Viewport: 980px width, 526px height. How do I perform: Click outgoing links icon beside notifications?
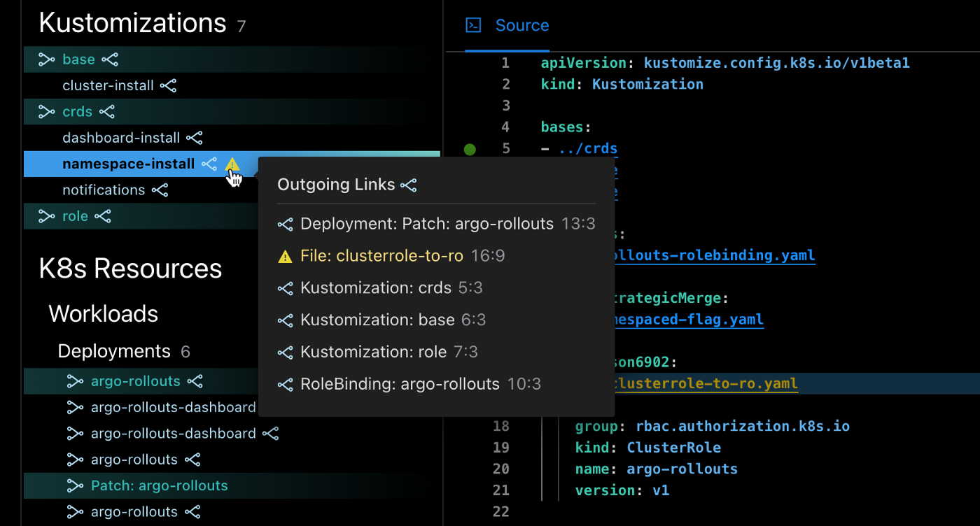(x=160, y=190)
